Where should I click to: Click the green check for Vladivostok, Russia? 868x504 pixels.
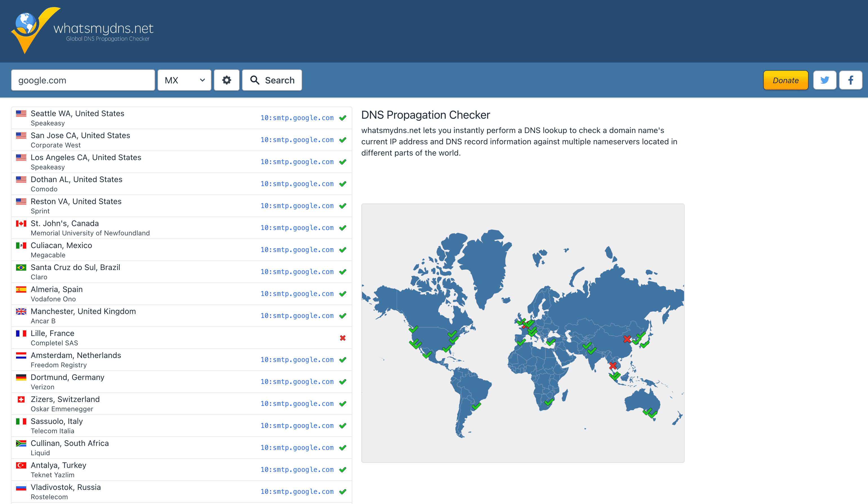coord(343,492)
